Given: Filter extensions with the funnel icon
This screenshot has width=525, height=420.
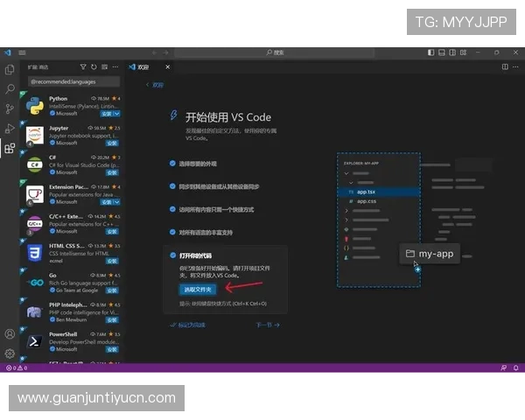Looking at the screenshot, I should [83, 67].
